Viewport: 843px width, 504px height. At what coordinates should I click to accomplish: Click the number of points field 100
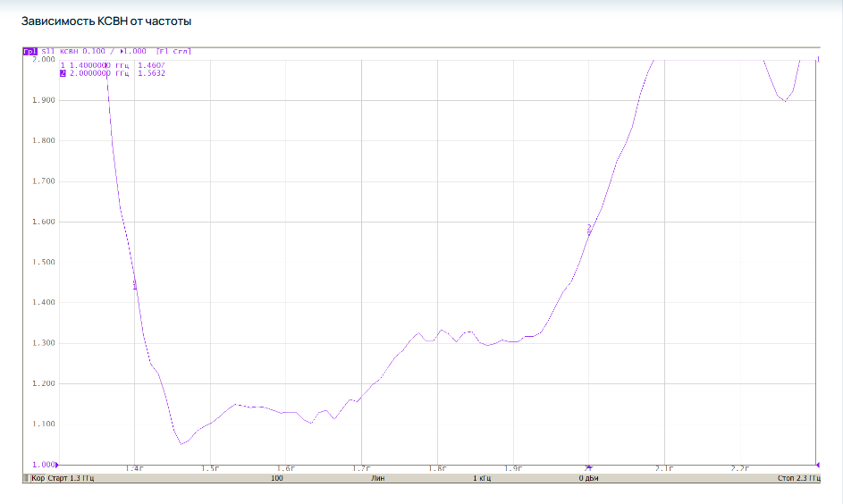(x=277, y=479)
